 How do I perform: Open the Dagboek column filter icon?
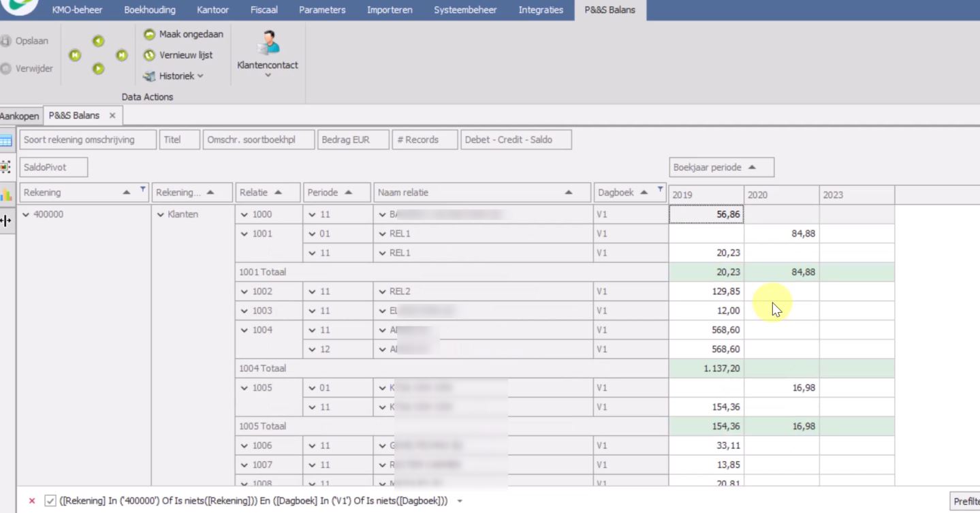(x=660, y=189)
